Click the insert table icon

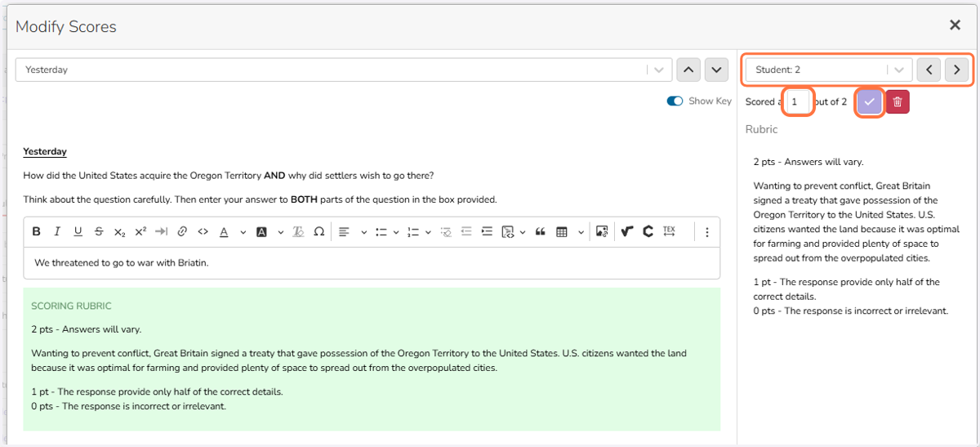562,232
